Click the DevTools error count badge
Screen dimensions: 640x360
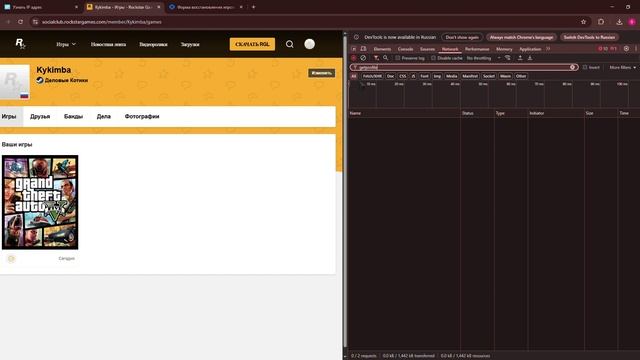(603, 49)
